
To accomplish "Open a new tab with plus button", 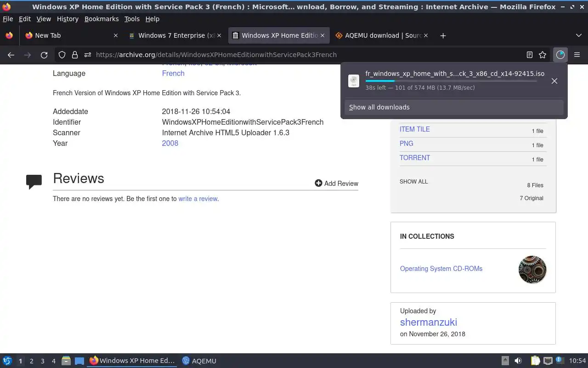I will click(443, 35).
